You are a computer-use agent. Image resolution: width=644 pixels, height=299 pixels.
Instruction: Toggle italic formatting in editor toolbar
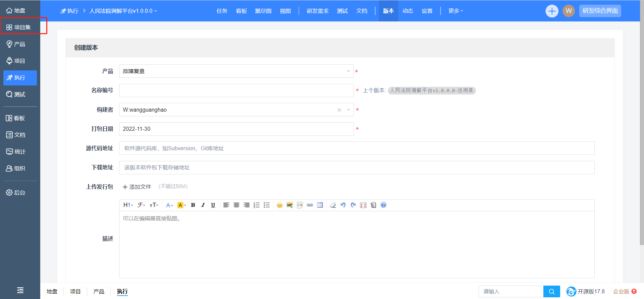coord(203,205)
